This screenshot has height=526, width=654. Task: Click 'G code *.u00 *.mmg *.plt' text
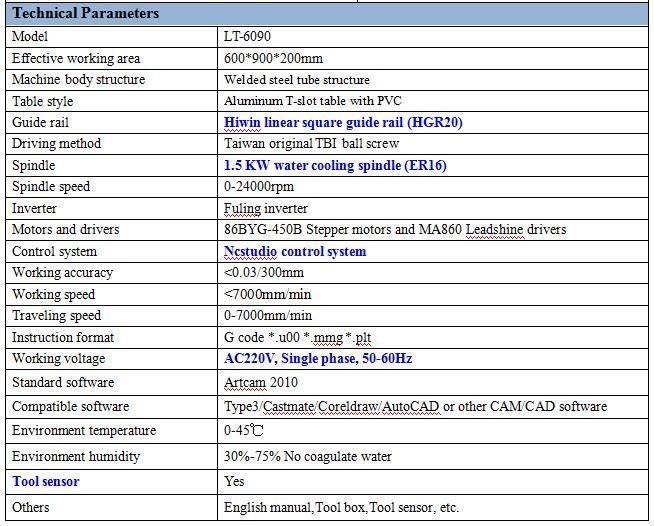click(x=297, y=337)
